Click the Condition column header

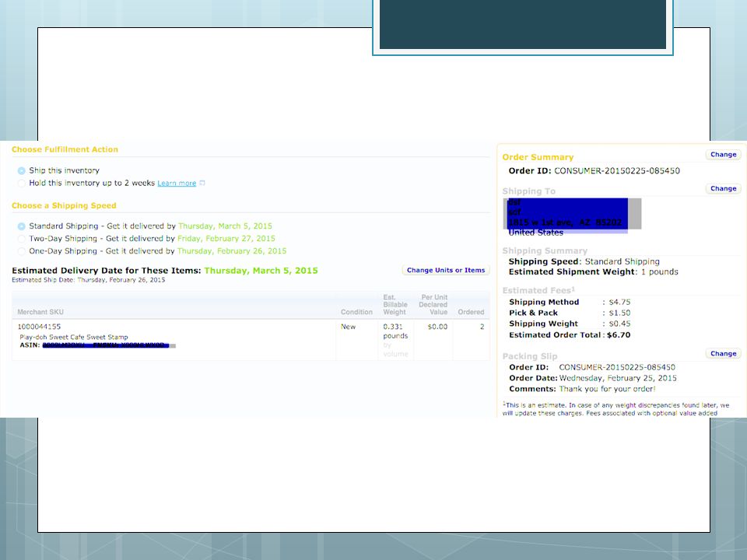click(x=356, y=312)
